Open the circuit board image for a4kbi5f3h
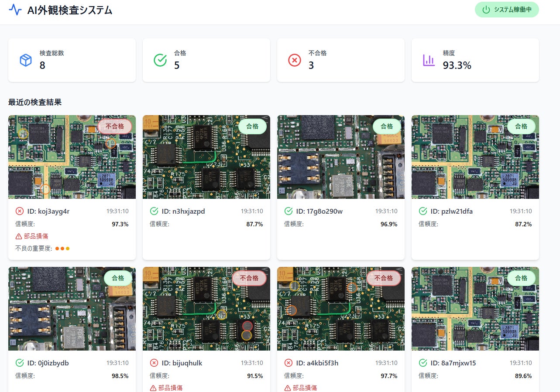Image resolution: width=560 pixels, height=392 pixels. (x=341, y=309)
